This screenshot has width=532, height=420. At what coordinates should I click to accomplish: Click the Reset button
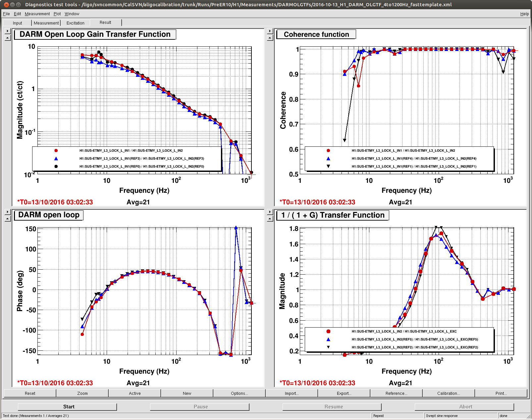(x=30, y=393)
